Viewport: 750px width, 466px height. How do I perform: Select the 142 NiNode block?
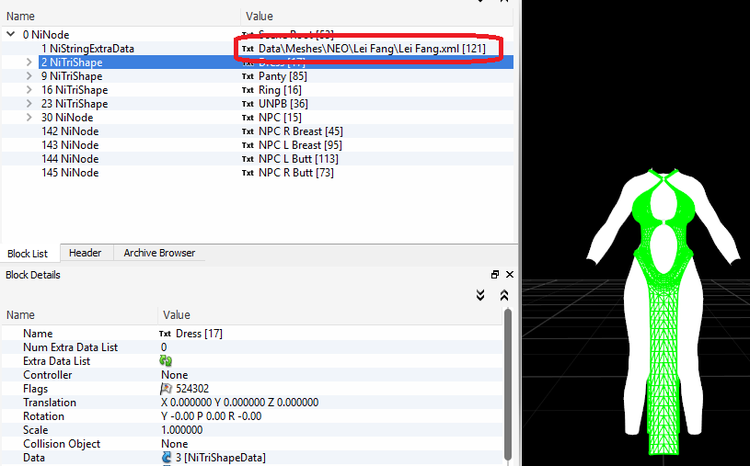[70, 132]
